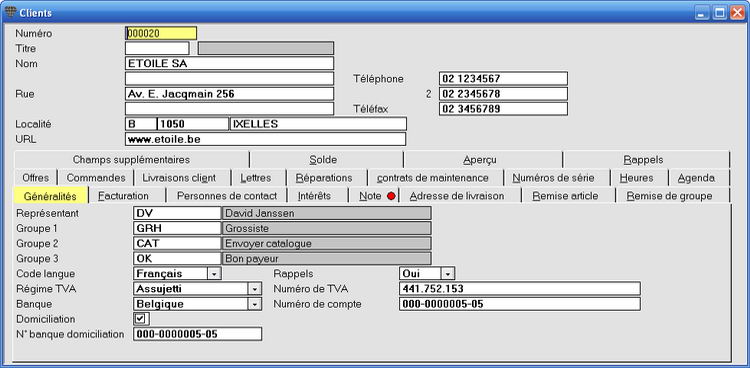The height and width of the screenshot is (368, 750).
Task: Click the Groupe 1 field GRH
Action: coord(177,228)
